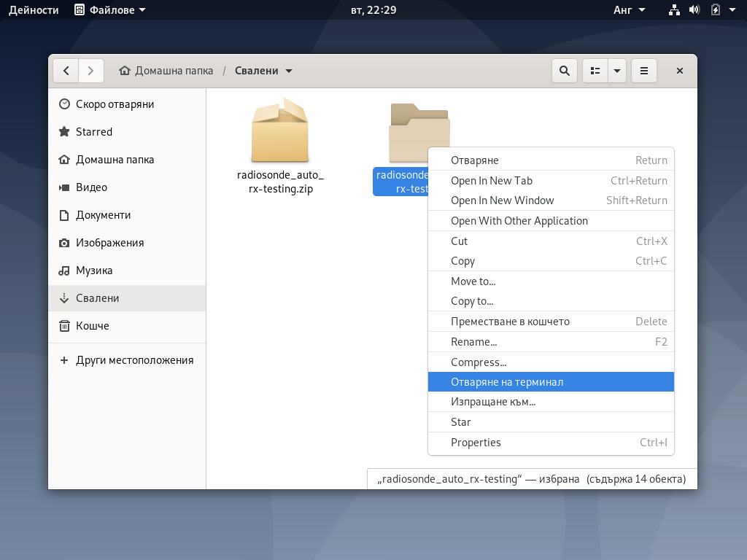Open Документи in sidebar
The width and height of the screenshot is (747, 560).
[127, 215]
